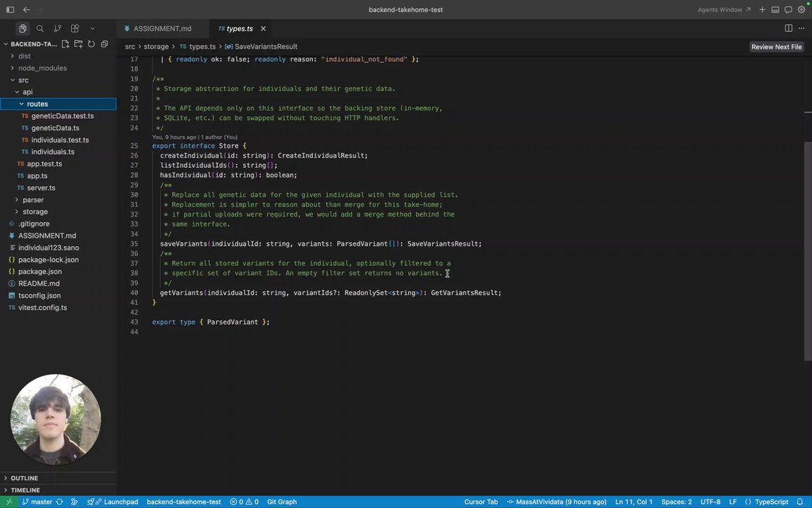Expand the OUTLINE section

[x=24, y=478]
